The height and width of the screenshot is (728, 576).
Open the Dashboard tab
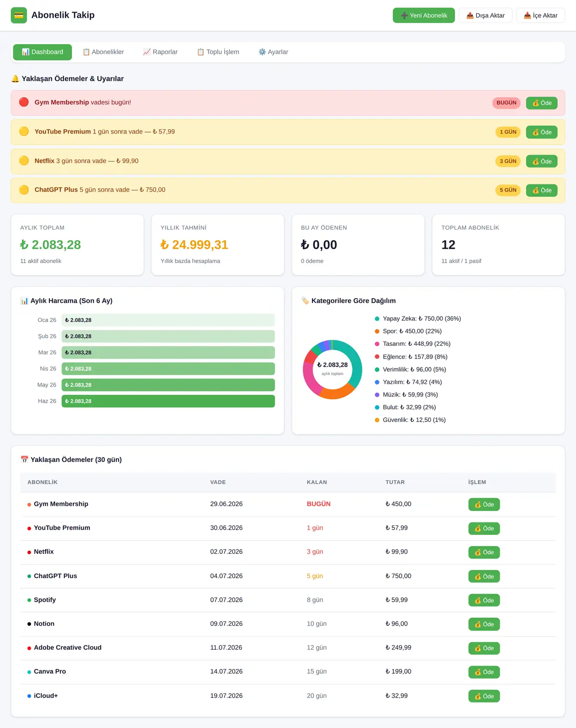coord(42,52)
